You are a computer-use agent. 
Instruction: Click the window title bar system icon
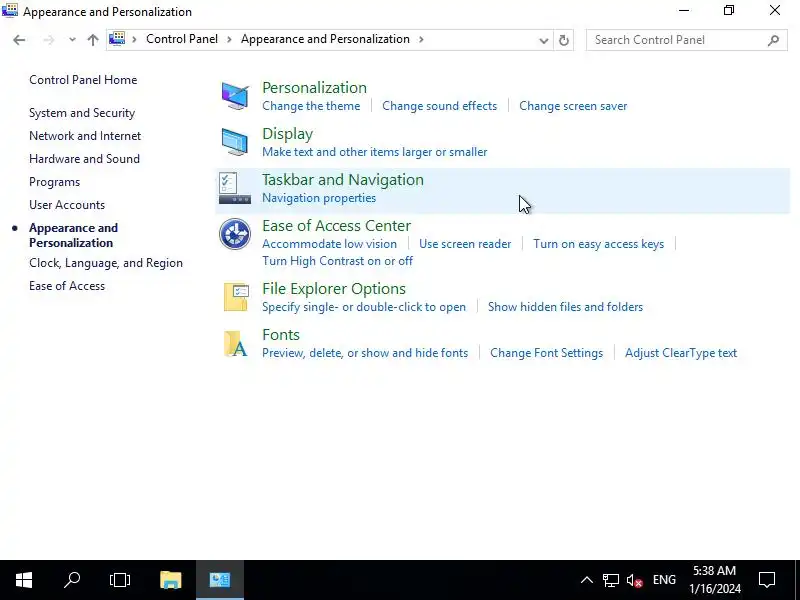[x=10, y=11]
